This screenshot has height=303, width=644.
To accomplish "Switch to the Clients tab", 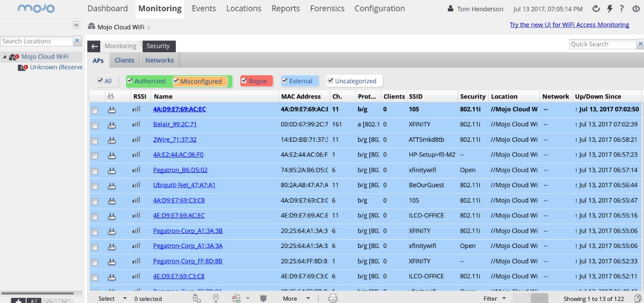I will tap(124, 60).
